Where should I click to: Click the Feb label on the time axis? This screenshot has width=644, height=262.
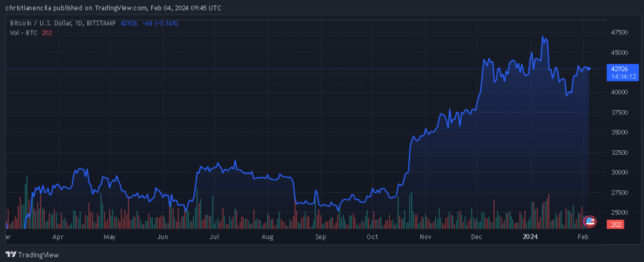pos(583,237)
